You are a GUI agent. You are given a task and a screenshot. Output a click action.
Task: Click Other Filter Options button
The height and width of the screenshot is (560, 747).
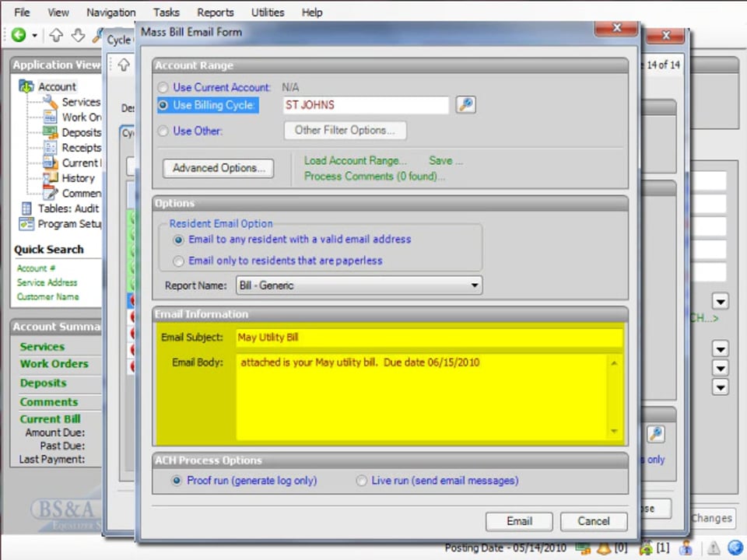(345, 131)
